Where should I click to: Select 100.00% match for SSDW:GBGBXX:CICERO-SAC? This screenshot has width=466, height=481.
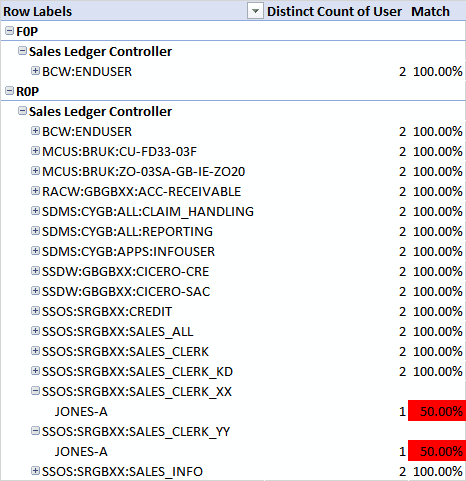(x=438, y=291)
